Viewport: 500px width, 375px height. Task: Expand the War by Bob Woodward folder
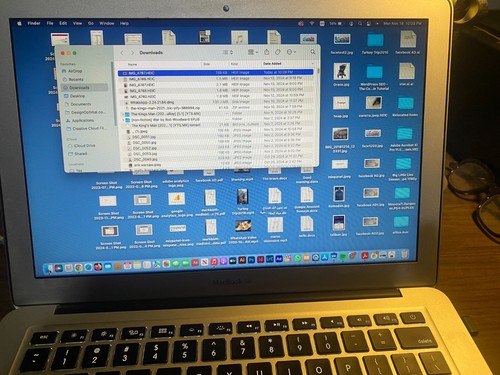click(124, 120)
